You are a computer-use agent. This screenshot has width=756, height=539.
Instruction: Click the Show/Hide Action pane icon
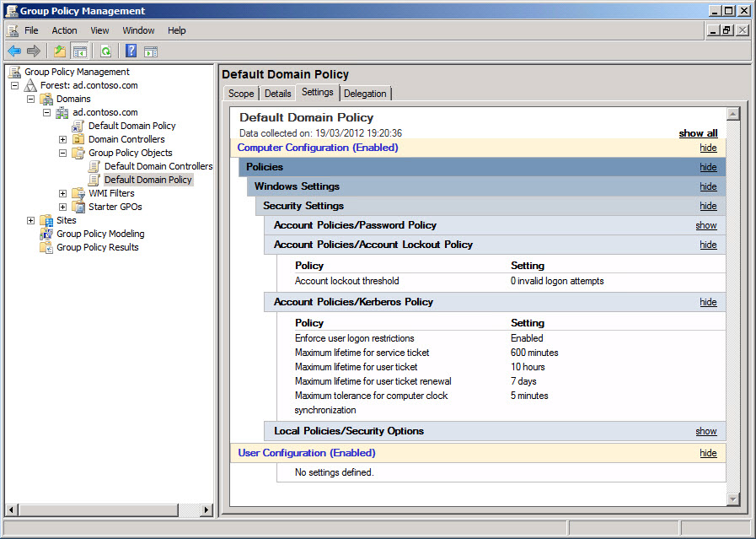coord(150,51)
